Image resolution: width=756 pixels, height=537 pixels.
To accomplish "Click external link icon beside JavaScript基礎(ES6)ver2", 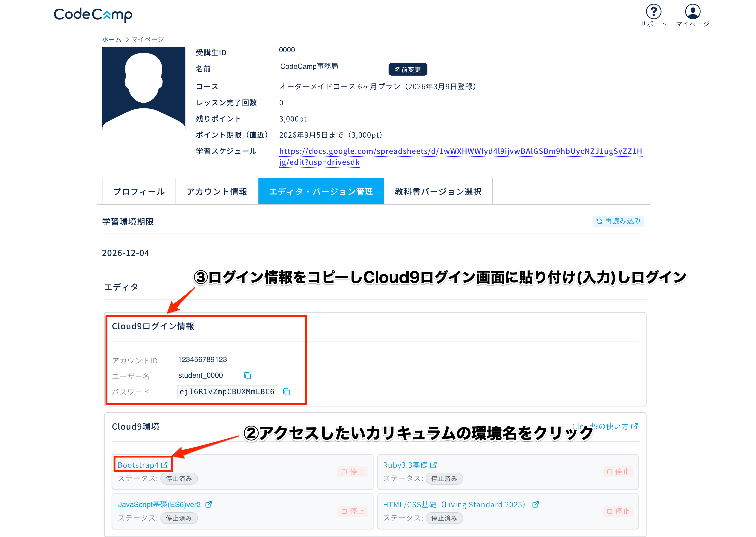I will point(208,505).
